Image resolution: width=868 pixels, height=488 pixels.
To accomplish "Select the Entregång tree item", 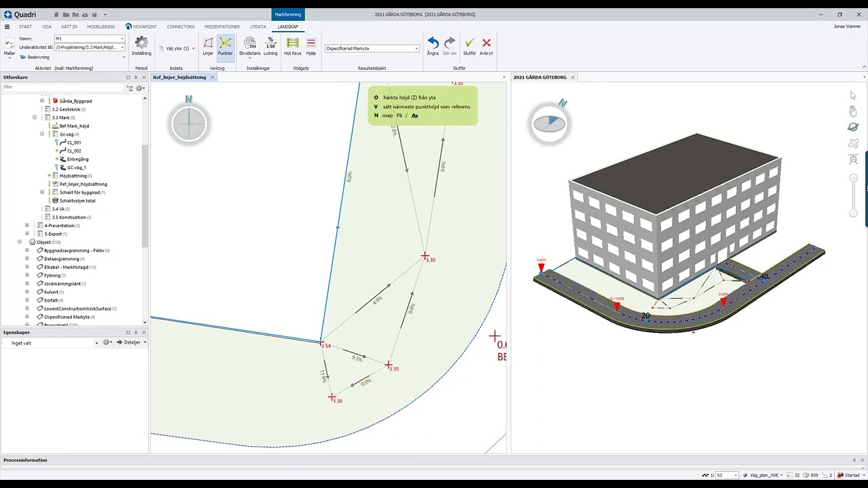I will point(77,159).
